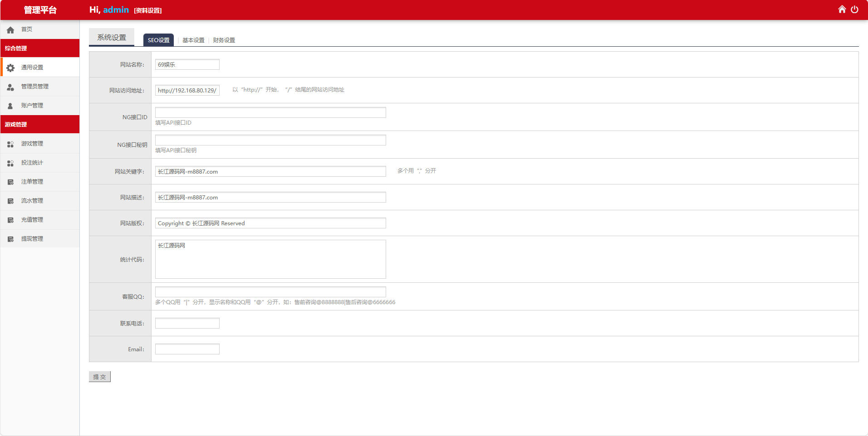
Task: Switch to the 财务设置 tab
Action: pyautogui.click(x=224, y=40)
